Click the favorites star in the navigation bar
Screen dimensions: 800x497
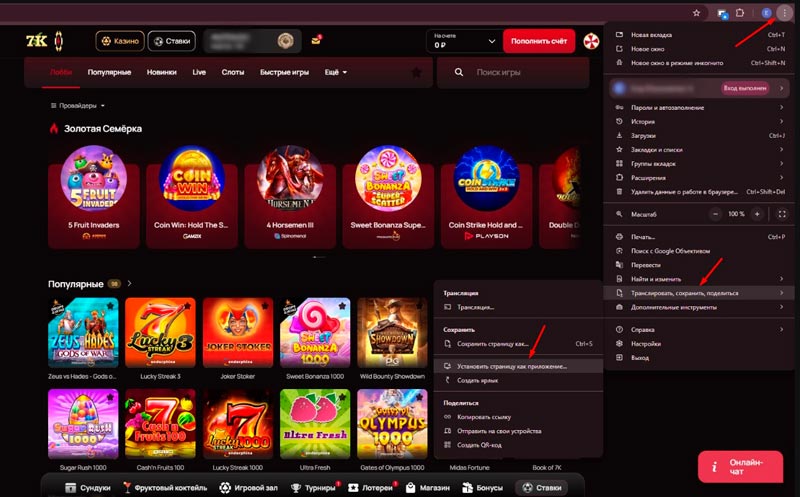(x=416, y=72)
